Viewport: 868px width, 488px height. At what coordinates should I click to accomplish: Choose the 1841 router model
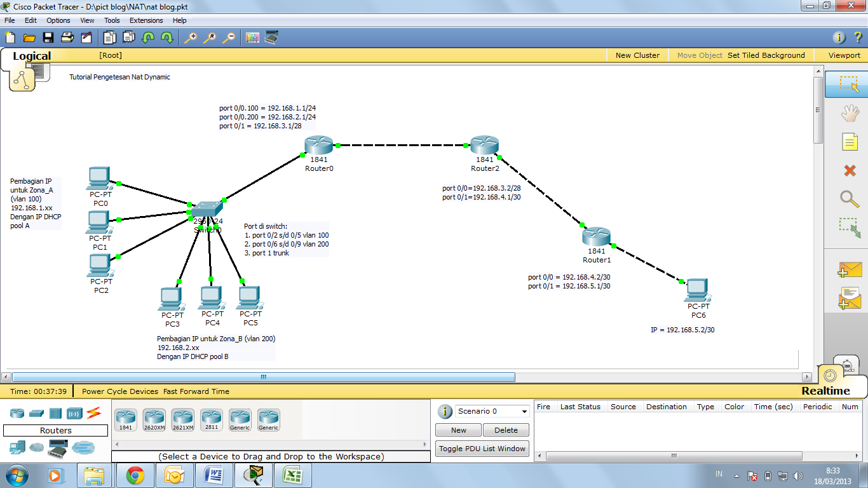pyautogui.click(x=125, y=419)
